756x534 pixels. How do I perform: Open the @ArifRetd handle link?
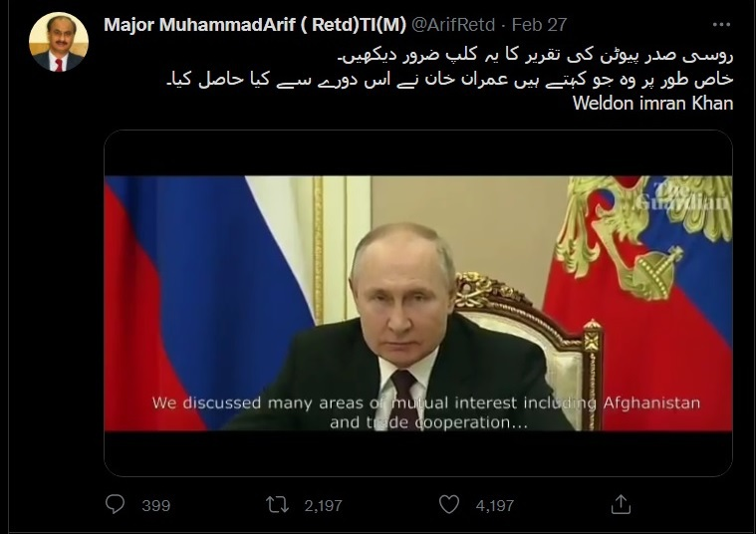pos(453,25)
